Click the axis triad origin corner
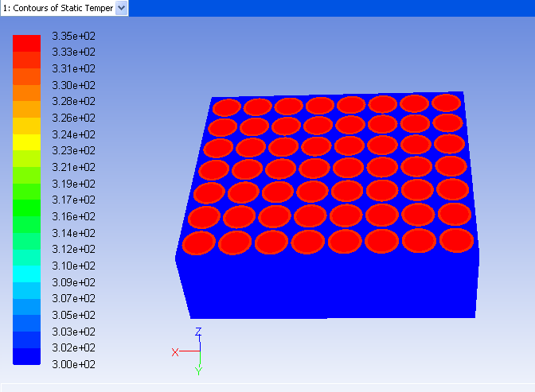 pyautogui.click(x=199, y=351)
